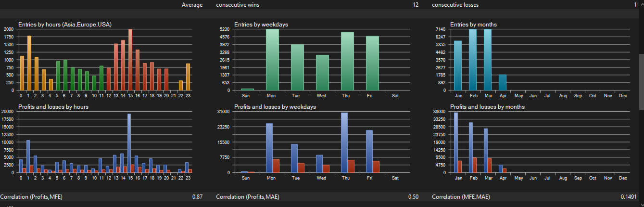Click the Thu bar in Entries by weekdays
This screenshot has height=207, width=644.
348,61
